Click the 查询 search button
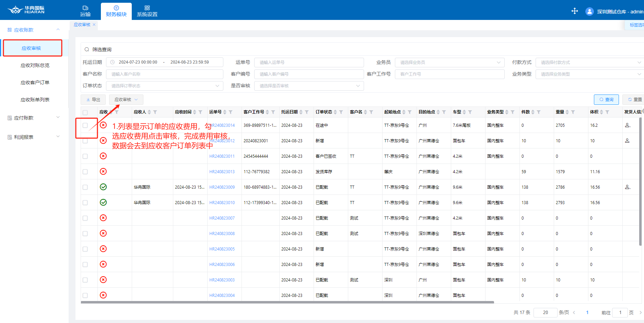644x323 pixels. 606,100
